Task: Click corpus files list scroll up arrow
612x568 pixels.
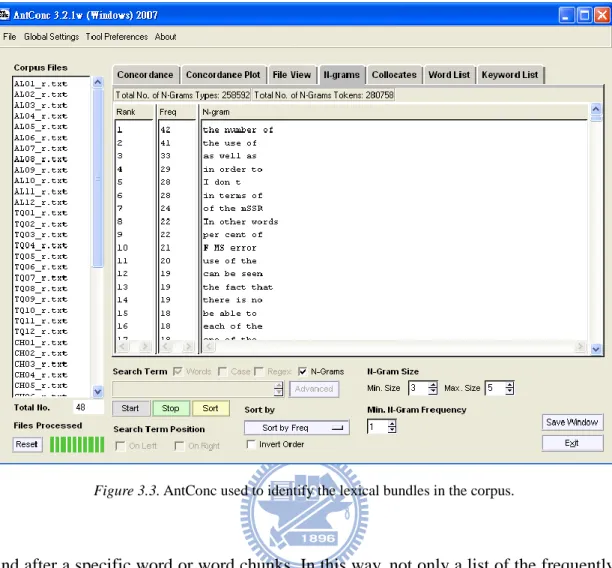Action: pos(98,82)
